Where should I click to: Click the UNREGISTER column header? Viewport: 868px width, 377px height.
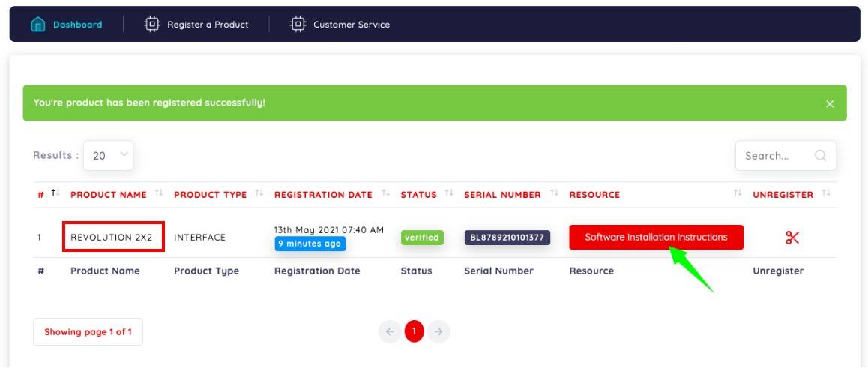point(783,194)
